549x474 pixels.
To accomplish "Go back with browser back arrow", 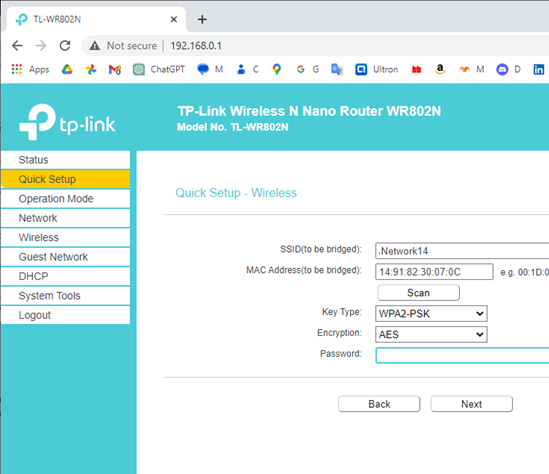I will click(17, 46).
